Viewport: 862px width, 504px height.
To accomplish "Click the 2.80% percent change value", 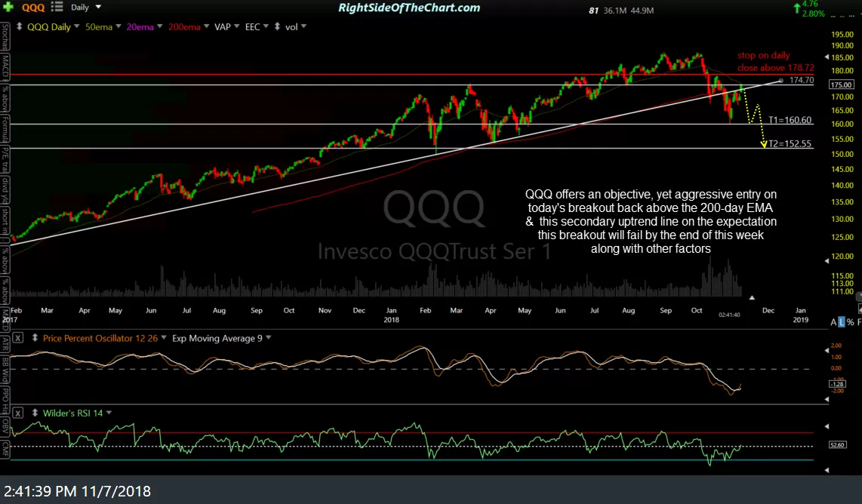I will (813, 14).
